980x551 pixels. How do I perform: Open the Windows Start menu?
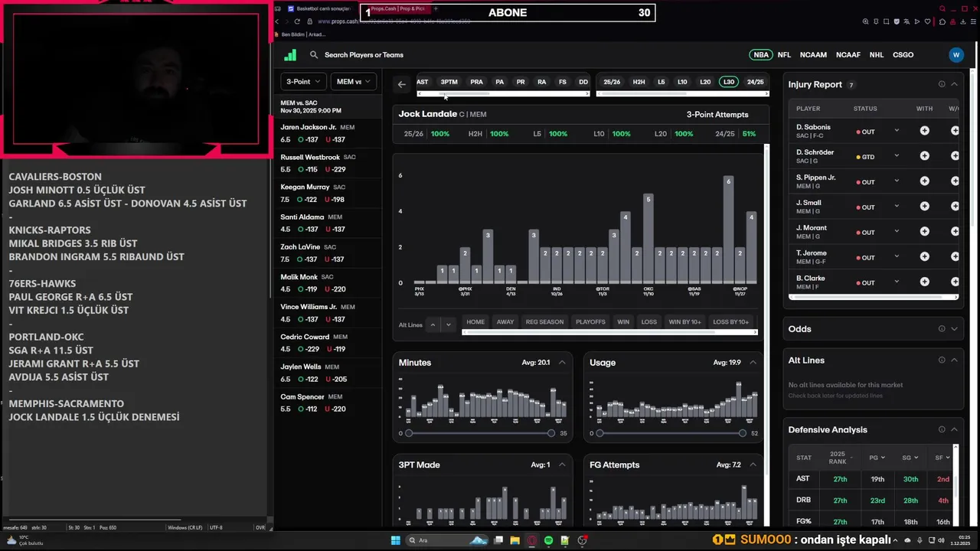coord(396,540)
